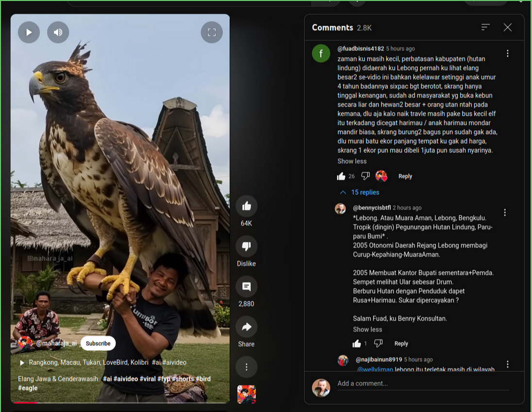Open @bennycisbtfl username link
The width and height of the screenshot is (532, 412).
coord(372,208)
